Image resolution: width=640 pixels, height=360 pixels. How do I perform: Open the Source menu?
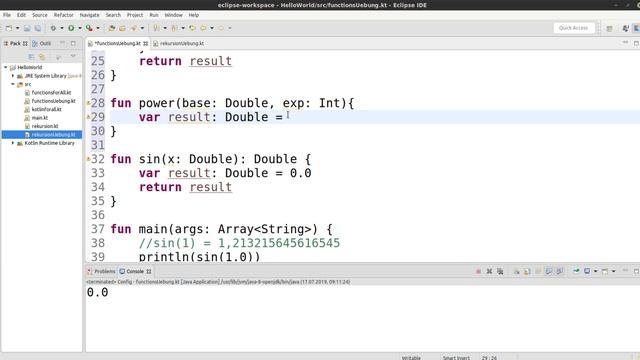pyautogui.click(x=40, y=15)
